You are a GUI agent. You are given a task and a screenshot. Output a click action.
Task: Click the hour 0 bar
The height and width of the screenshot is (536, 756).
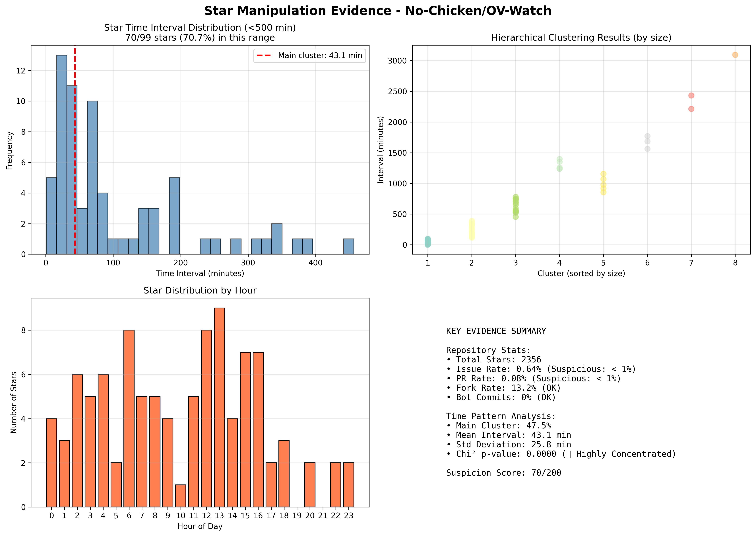tap(51, 463)
